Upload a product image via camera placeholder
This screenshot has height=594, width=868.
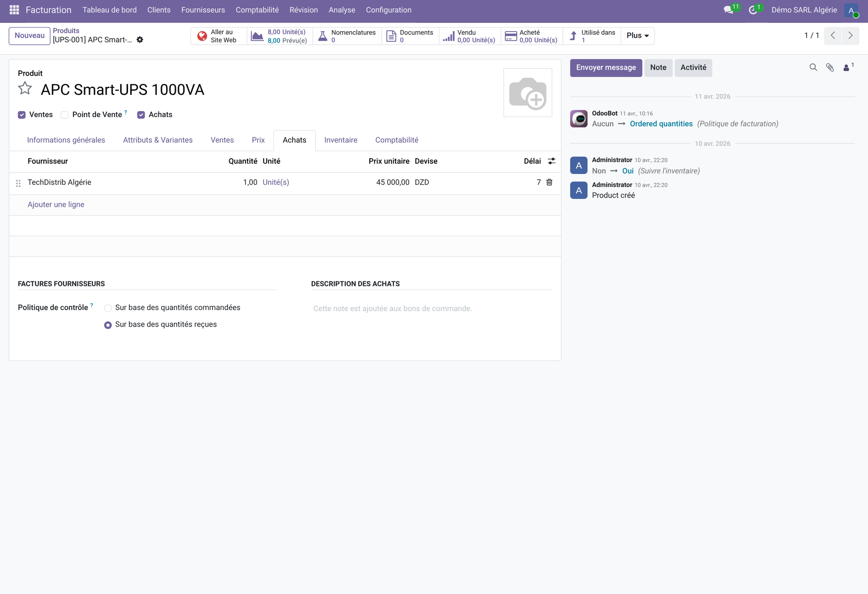pos(528,93)
